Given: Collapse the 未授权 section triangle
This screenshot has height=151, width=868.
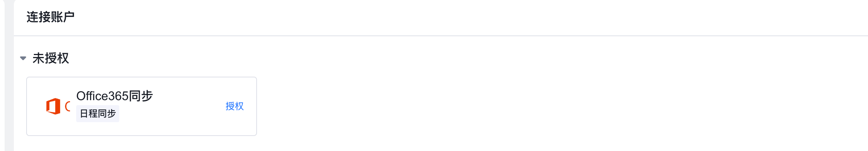Looking at the screenshot, I should [x=23, y=59].
